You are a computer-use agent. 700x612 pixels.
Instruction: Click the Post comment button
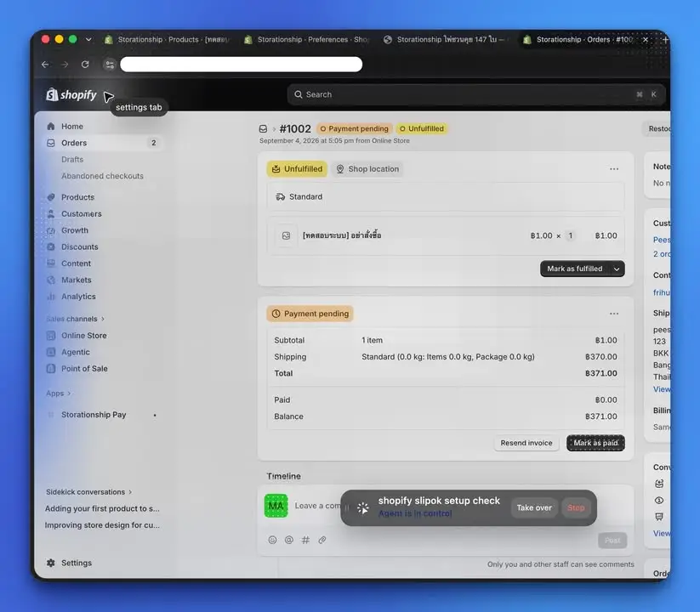click(612, 541)
